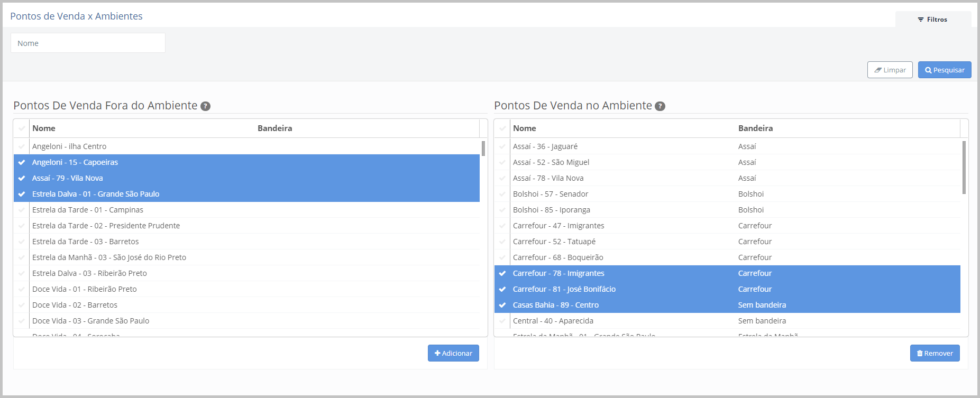Toggle select-all checkmark in left table header
Viewport: 980px width, 398px height.
[22, 128]
